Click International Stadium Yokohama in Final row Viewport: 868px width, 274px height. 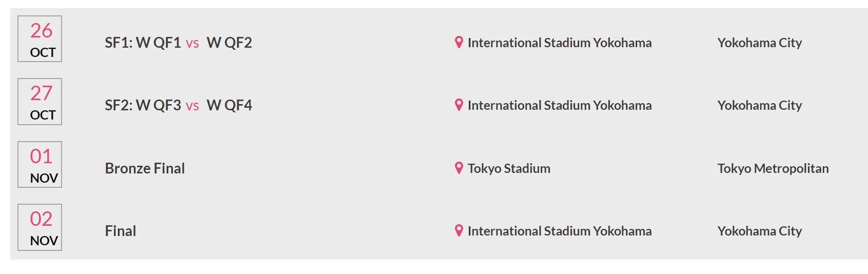pos(560,231)
